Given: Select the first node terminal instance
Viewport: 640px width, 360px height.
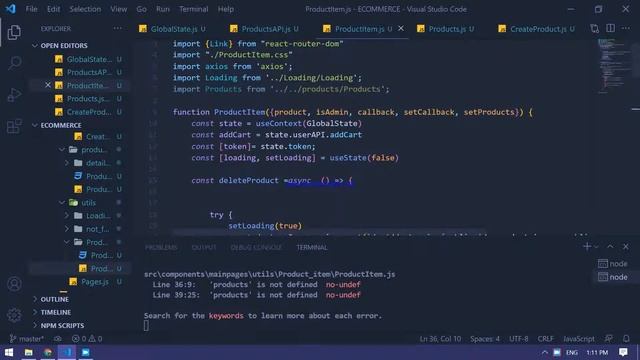Looking at the screenshot, I should tap(613, 264).
